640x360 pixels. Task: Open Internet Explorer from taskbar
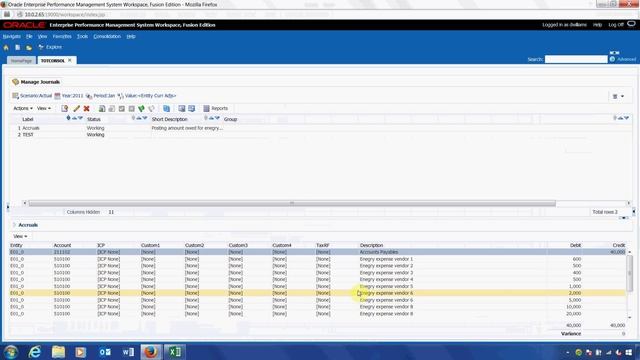[x=35, y=352]
